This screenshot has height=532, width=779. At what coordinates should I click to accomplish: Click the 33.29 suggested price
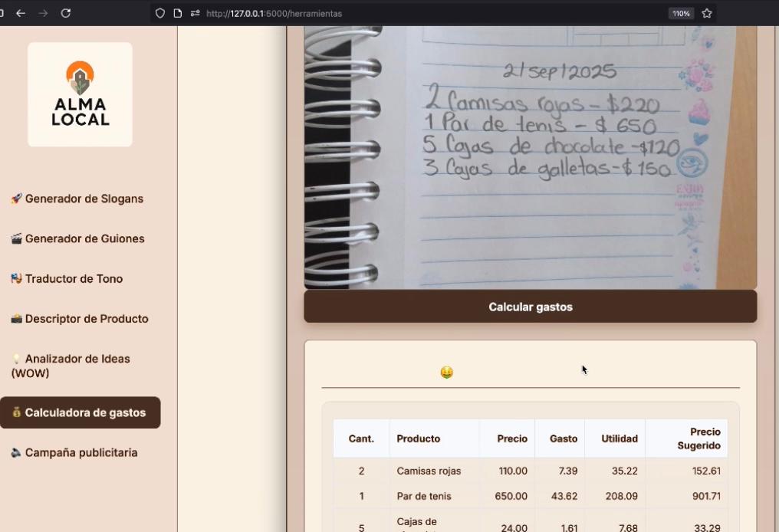click(x=708, y=527)
